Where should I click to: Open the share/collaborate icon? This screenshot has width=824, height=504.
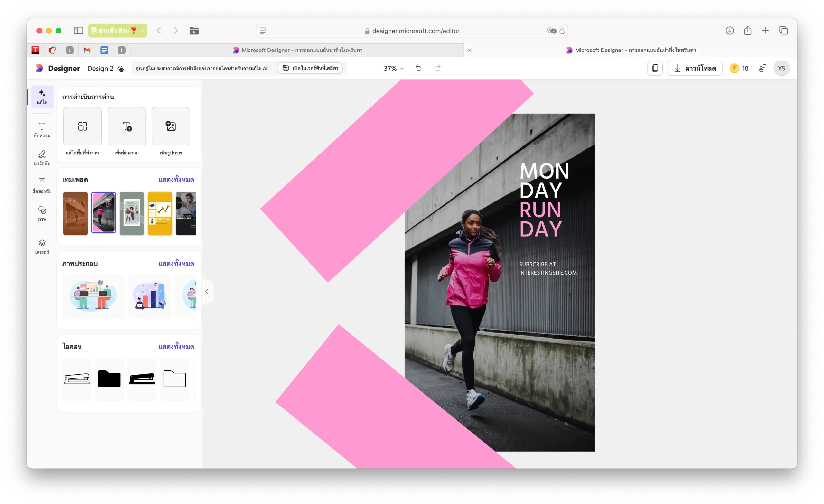coord(762,68)
